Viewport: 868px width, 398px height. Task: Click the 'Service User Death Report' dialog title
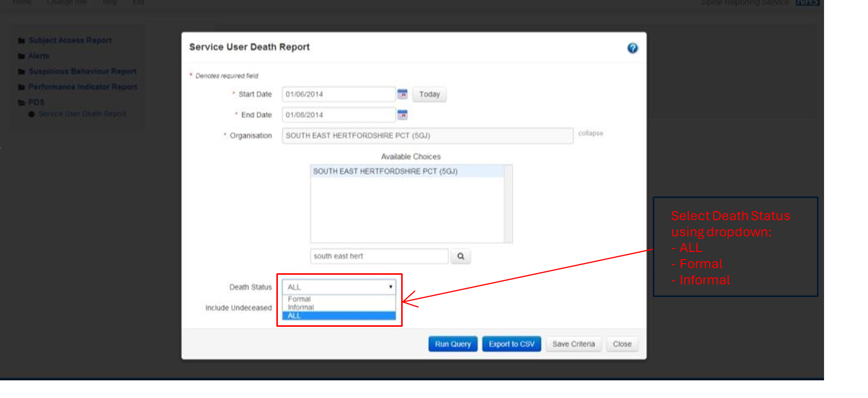[x=249, y=47]
